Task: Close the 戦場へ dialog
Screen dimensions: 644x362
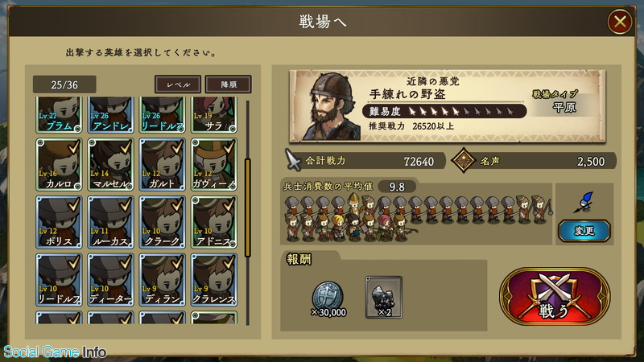Action: [x=620, y=22]
